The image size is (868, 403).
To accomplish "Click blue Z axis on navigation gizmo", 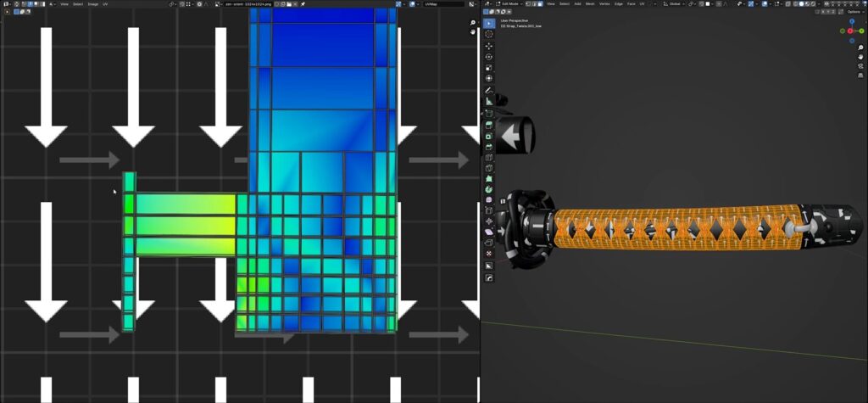I will click(851, 21).
